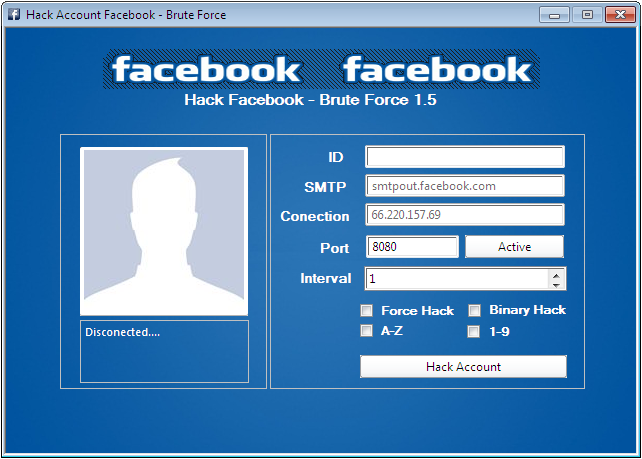Click into the ID input field
642x459 pixels.
(465, 157)
